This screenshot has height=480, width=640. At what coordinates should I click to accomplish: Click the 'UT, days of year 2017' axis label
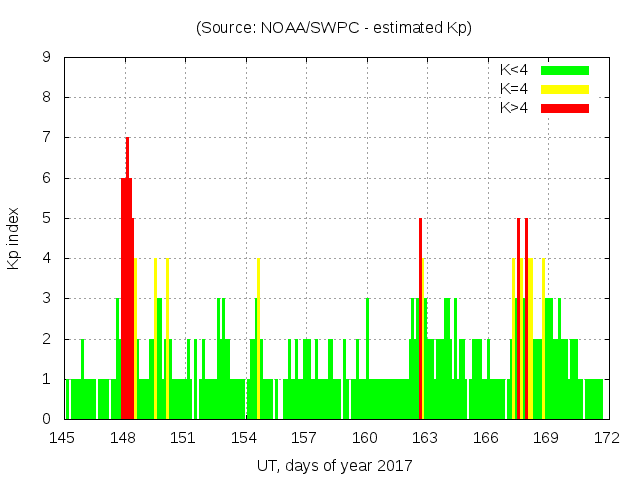(333, 465)
